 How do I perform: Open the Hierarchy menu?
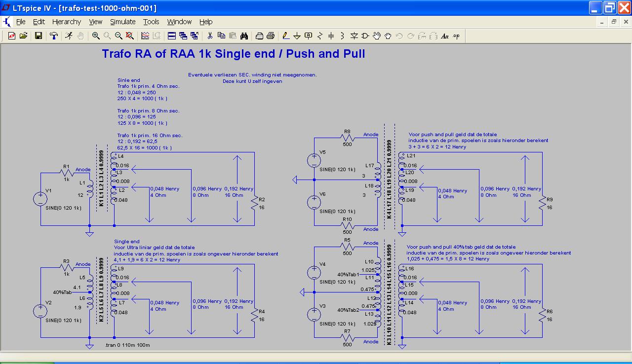click(x=67, y=22)
